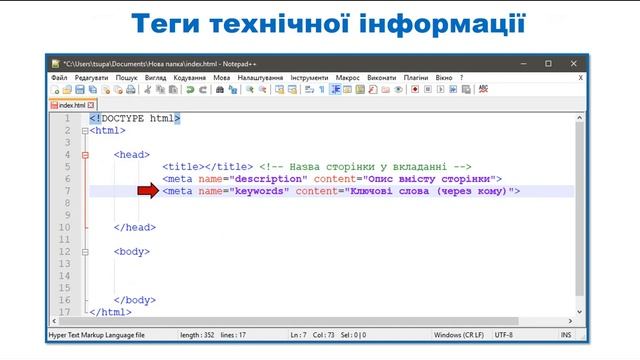
Task: Click the Zoom In magnifier icon
Action: [x=249, y=89]
